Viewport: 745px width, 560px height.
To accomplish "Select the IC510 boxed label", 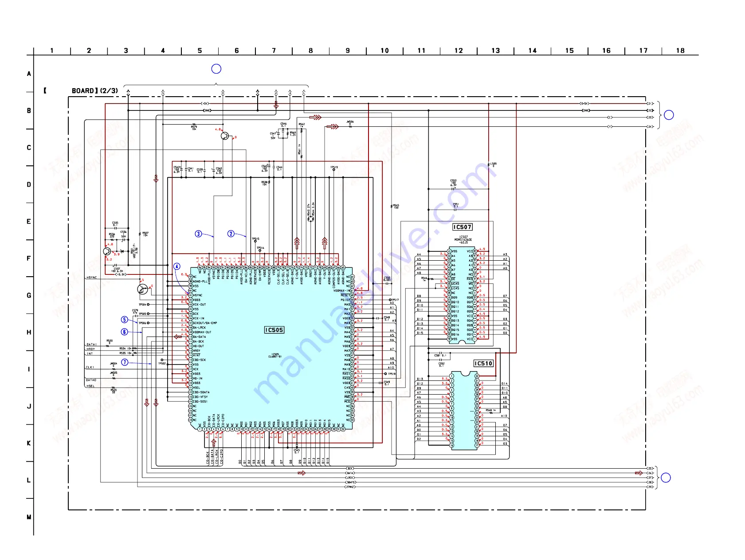I will (483, 364).
